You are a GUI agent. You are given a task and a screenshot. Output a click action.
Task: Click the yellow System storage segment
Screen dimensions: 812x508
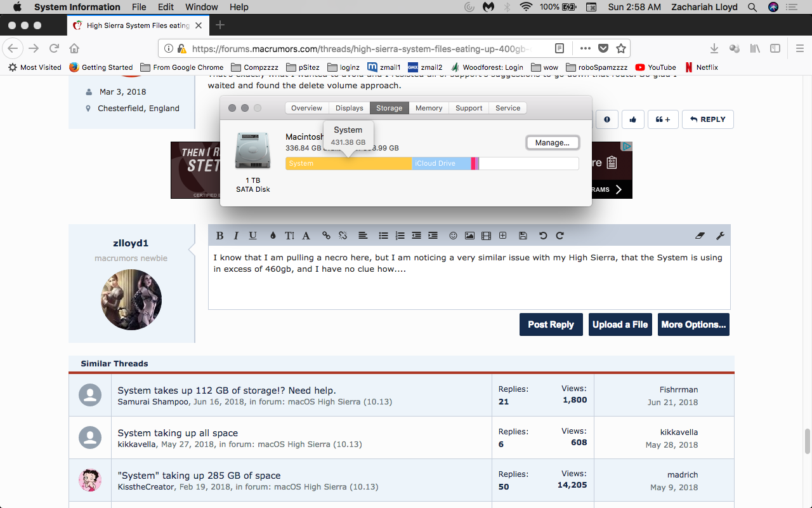(x=348, y=163)
